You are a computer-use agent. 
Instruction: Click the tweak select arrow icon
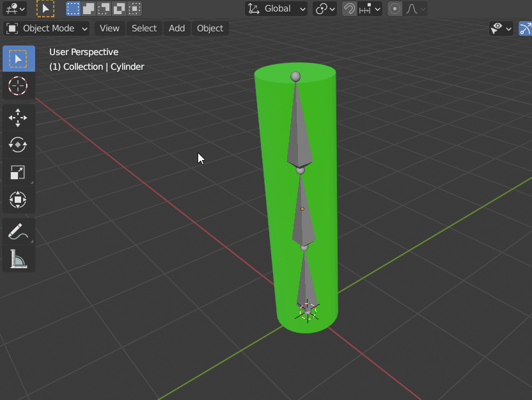45,8
